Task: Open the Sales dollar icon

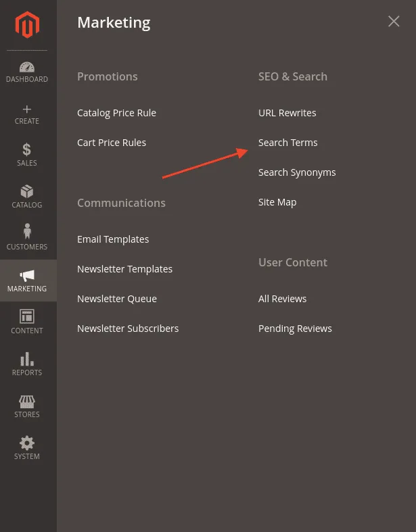Action: coord(27,149)
